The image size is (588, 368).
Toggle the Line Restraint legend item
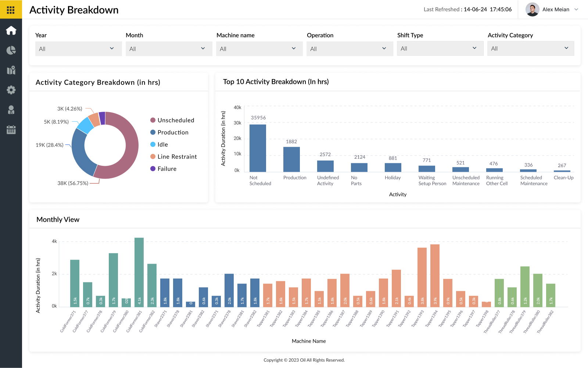(x=177, y=157)
